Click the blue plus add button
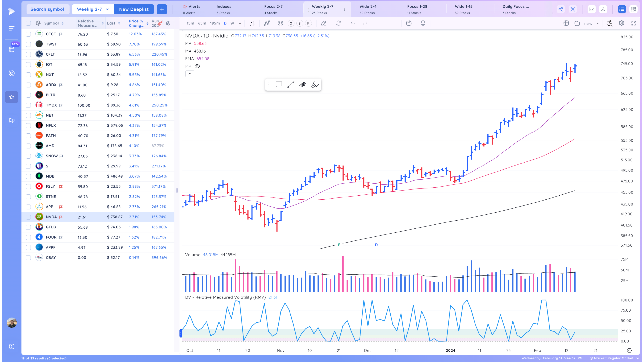This screenshot has height=362, width=644. tap(162, 9)
